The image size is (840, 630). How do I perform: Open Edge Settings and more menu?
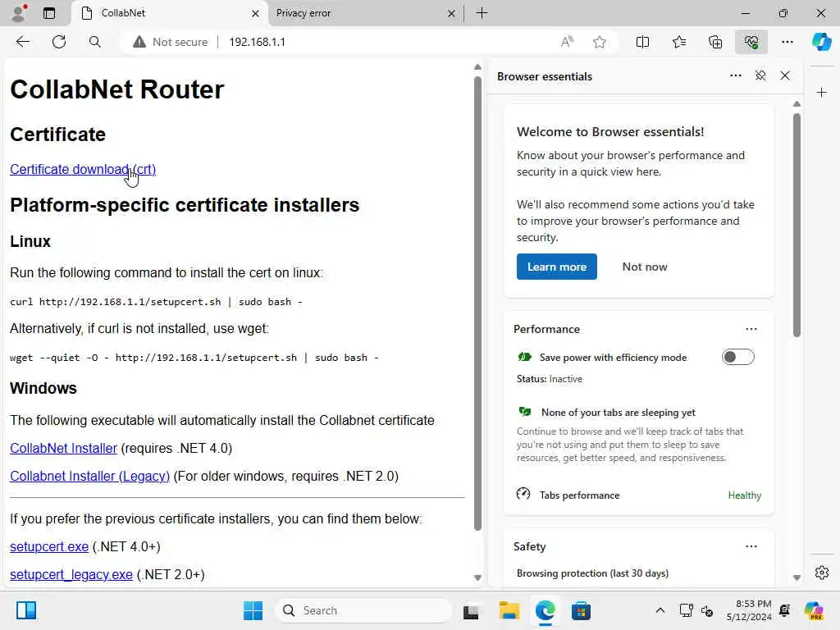click(787, 42)
